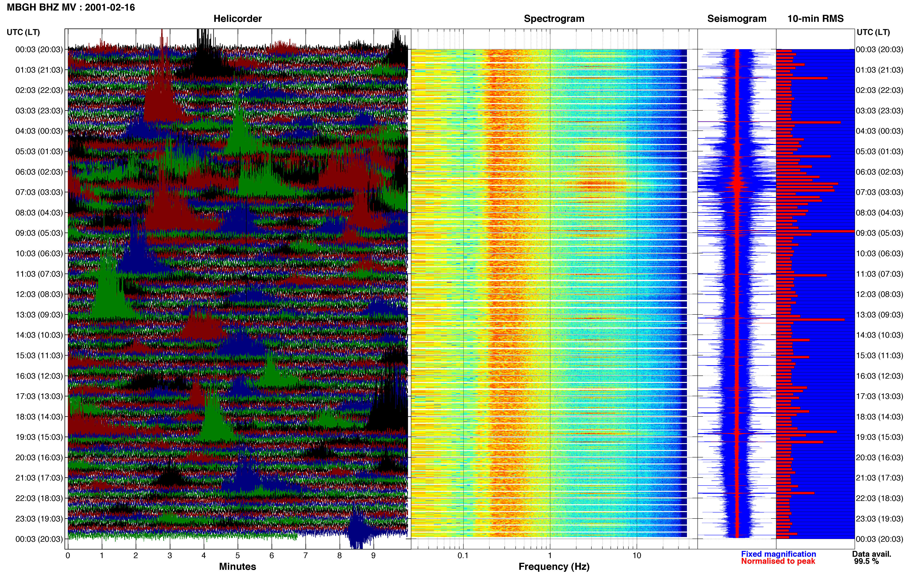This screenshot has height=578, width=924.
Task: Click 15:03 (11:03) on the helicorder time axis
Action: coord(39,355)
